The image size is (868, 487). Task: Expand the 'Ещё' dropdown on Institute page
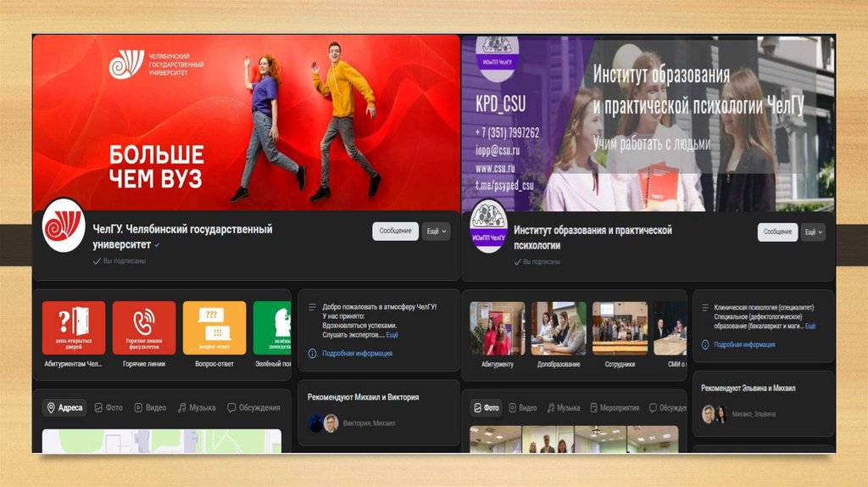813,232
